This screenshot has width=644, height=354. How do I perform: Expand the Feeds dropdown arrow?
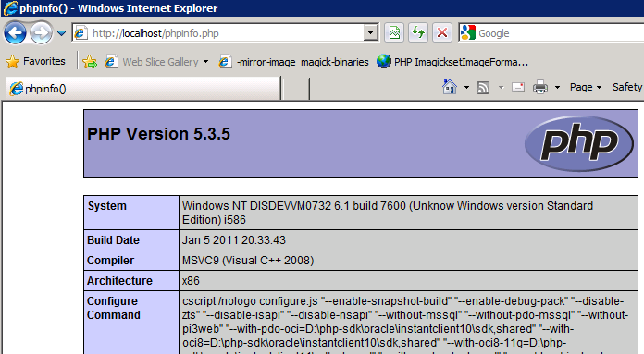click(502, 88)
